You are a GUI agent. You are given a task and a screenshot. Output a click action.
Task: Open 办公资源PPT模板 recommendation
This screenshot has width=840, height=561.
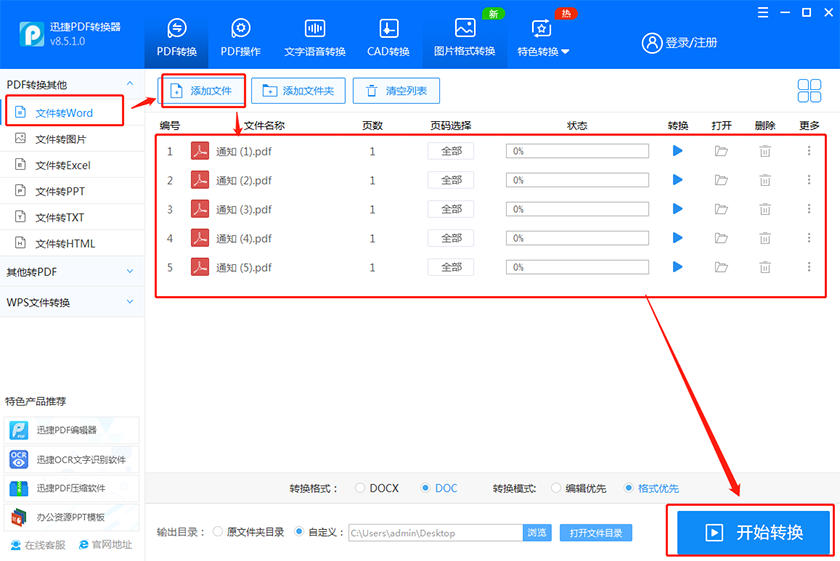pos(71,517)
